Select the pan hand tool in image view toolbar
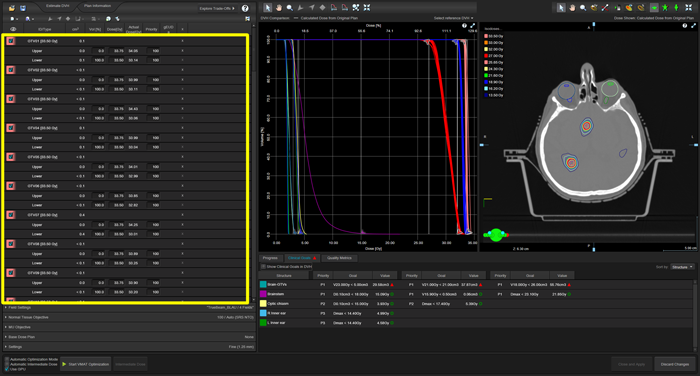The image size is (700, 376). click(572, 8)
